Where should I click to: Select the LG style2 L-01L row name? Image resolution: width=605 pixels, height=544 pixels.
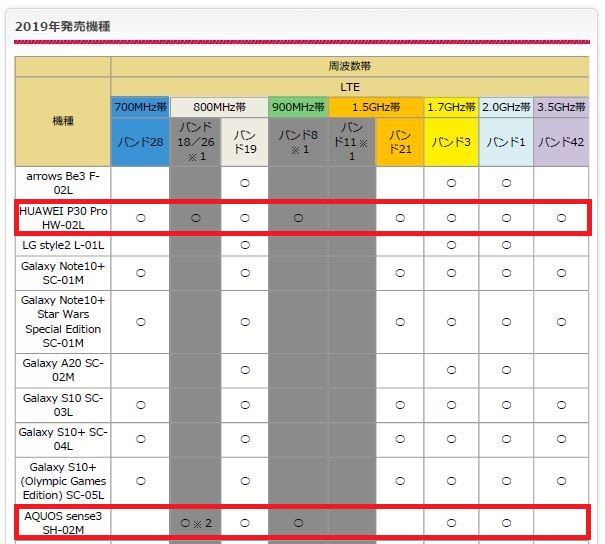[63, 245]
